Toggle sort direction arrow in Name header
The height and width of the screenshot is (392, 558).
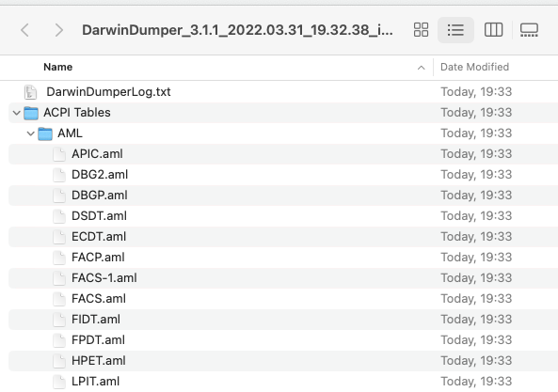[x=421, y=68]
